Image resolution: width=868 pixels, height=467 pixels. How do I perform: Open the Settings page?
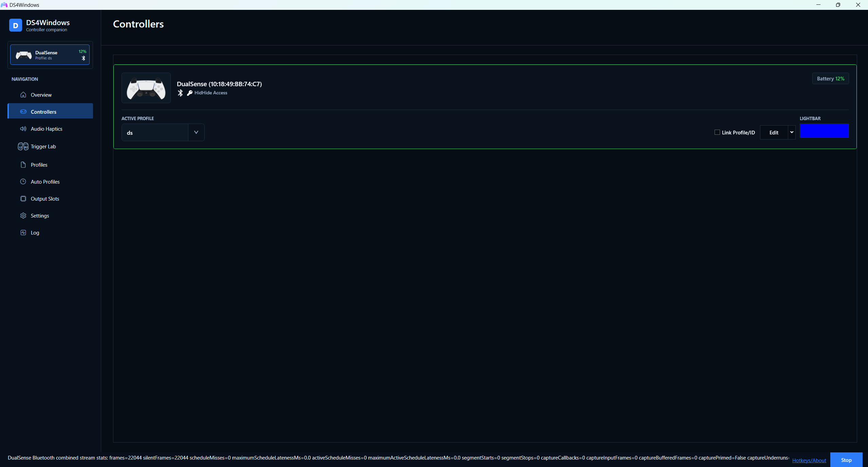point(50,216)
